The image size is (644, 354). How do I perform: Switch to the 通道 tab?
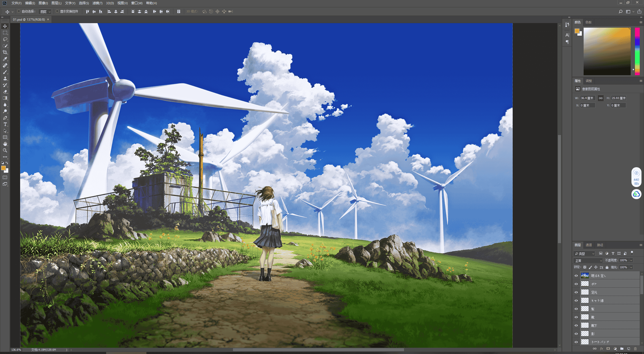coord(589,245)
